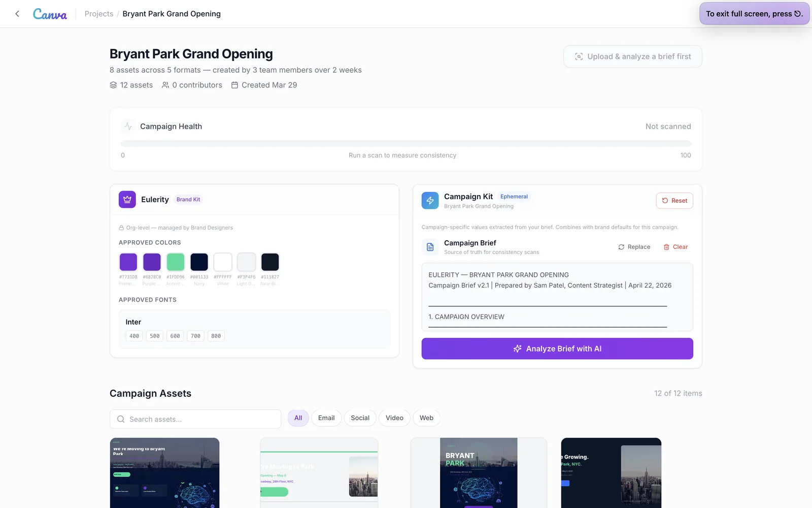Select the #1FDD96 green accent swatch
Viewport: 812px width, 508px height.
[176, 262]
